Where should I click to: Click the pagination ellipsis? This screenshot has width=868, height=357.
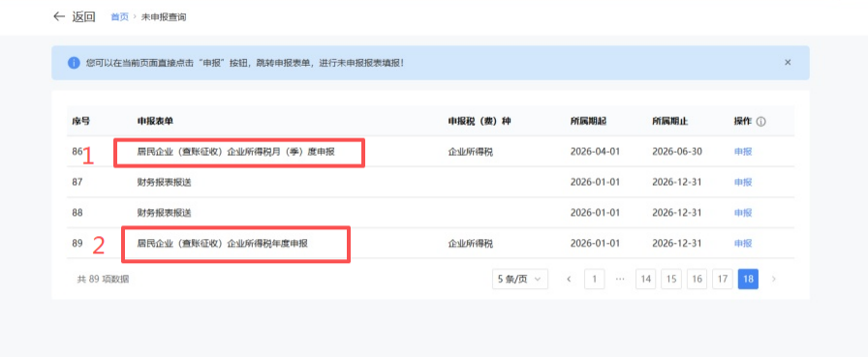point(620,279)
